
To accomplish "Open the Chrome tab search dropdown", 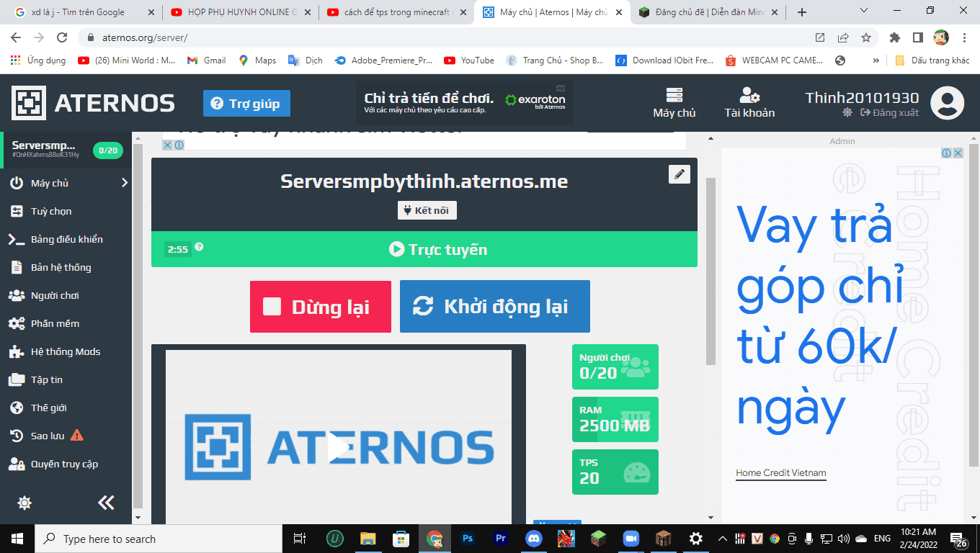I will coord(865,12).
